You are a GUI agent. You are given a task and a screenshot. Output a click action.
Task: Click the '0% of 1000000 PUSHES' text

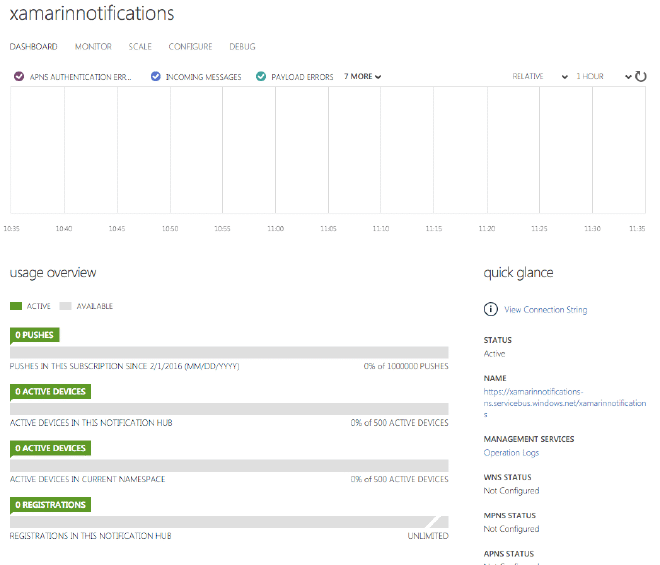point(406,366)
